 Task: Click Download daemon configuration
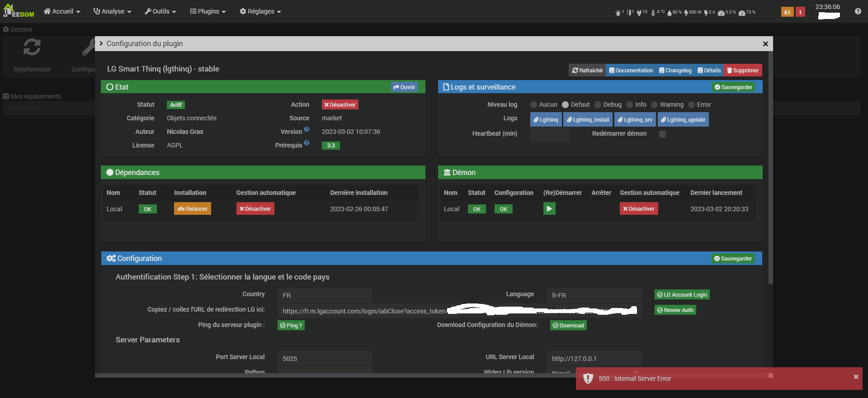click(568, 325)
